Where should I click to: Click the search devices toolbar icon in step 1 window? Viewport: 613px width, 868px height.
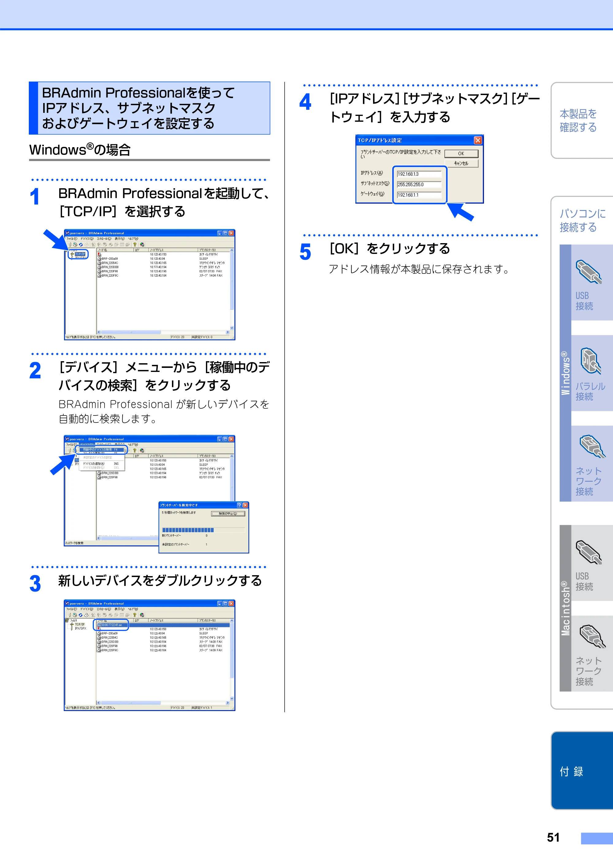point(75,245)
